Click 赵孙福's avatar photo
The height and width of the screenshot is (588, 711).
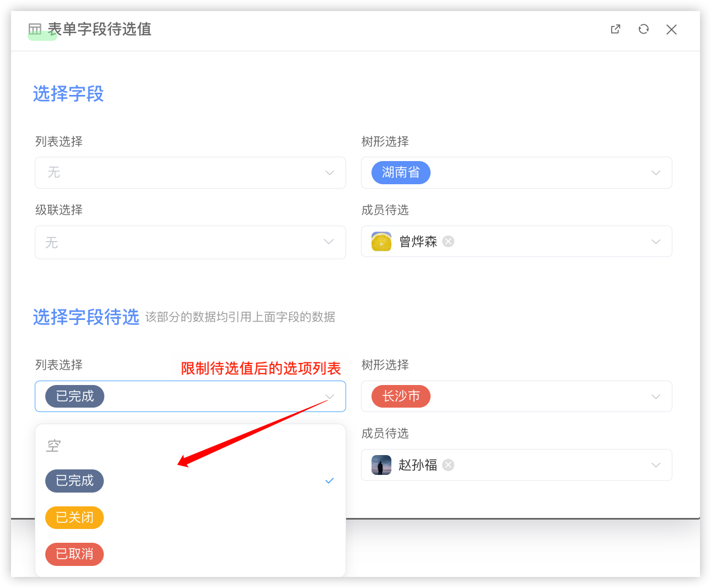click(x=381, y=465)
